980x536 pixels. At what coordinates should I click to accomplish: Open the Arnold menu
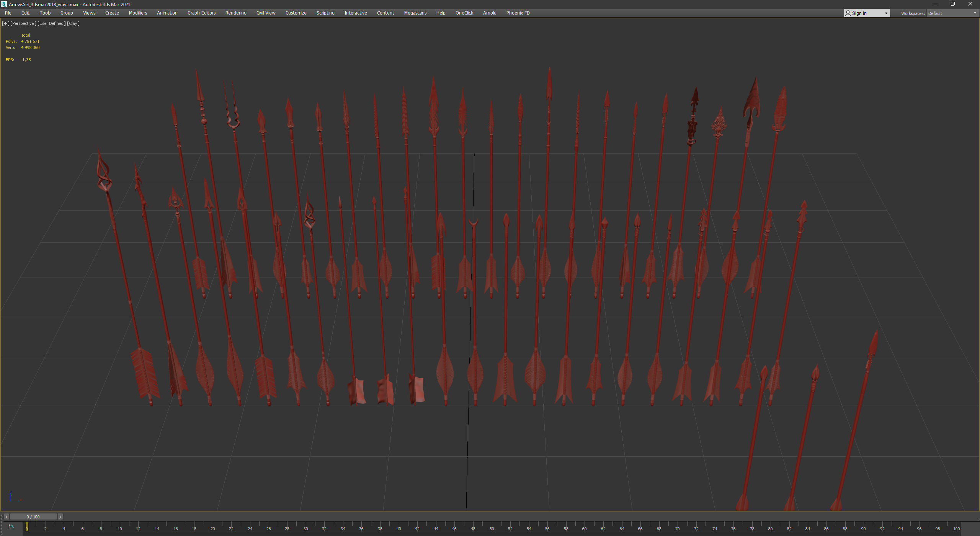click(x=489, y=13)
